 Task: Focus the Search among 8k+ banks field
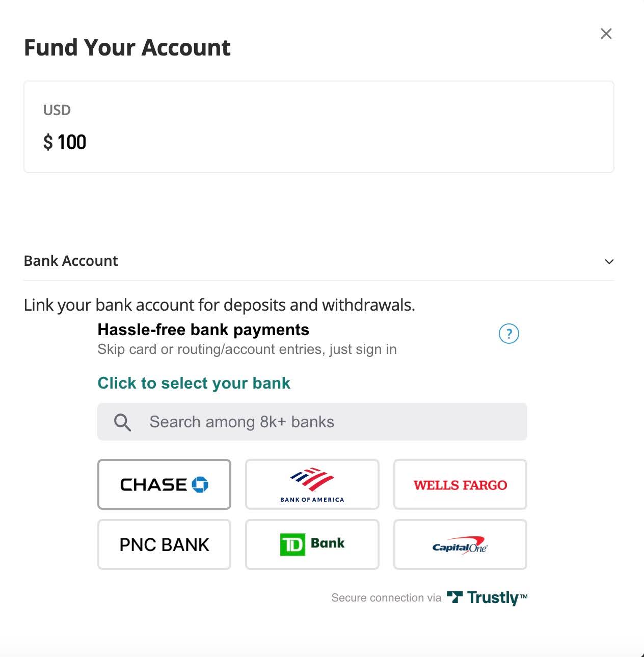312,422
